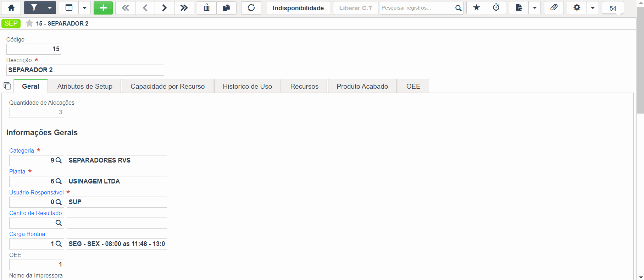Switch to Atributos de Setup tab
Viewport: 644px width, 280px height.
[85, 86]
